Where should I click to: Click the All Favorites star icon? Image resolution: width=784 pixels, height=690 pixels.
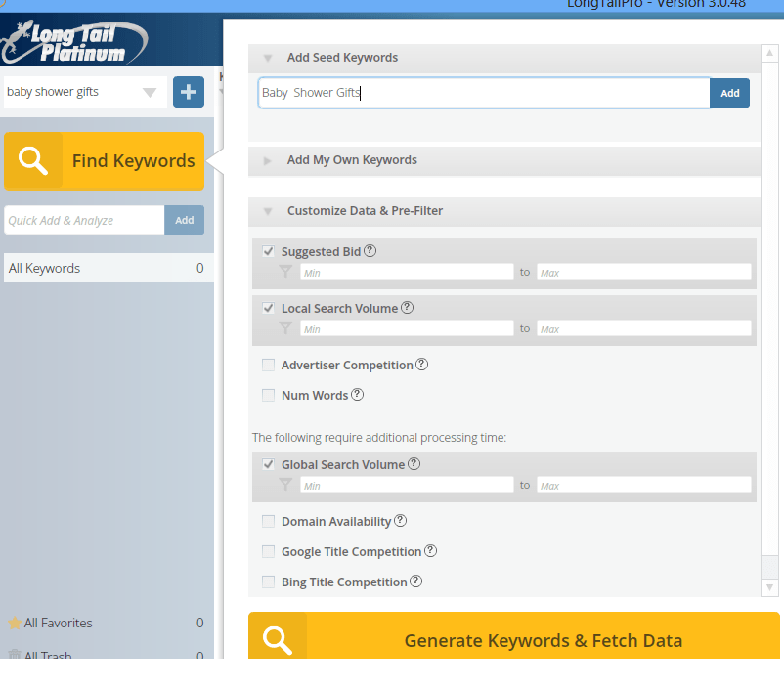pyautogui.click(x=15, y=623)
